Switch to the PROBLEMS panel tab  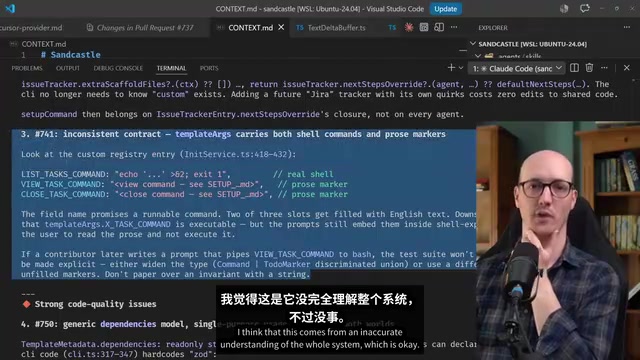pyautogui.click(x=27, y=68)
